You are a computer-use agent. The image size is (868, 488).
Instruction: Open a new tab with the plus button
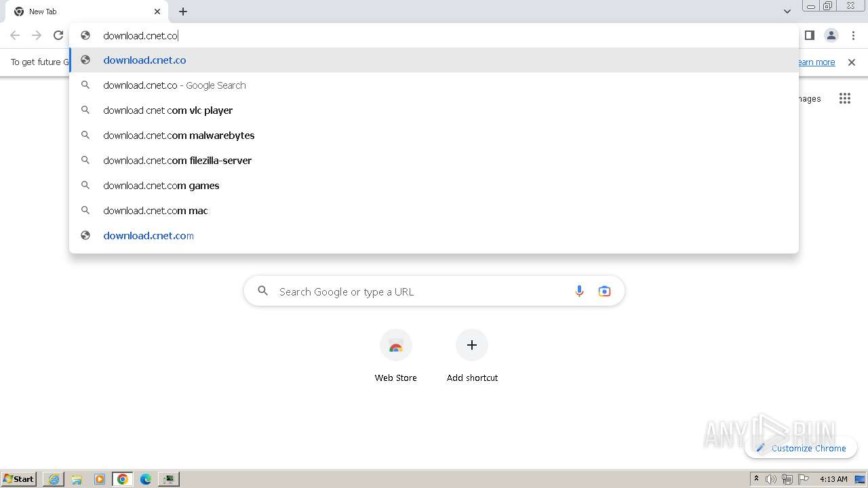point(183,12)
